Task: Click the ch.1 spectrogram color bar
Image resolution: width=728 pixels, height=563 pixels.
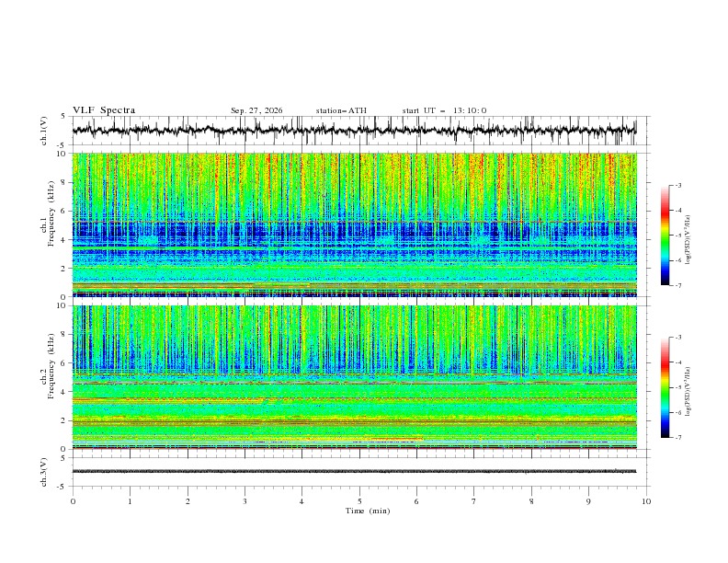Action: (665, 236)
